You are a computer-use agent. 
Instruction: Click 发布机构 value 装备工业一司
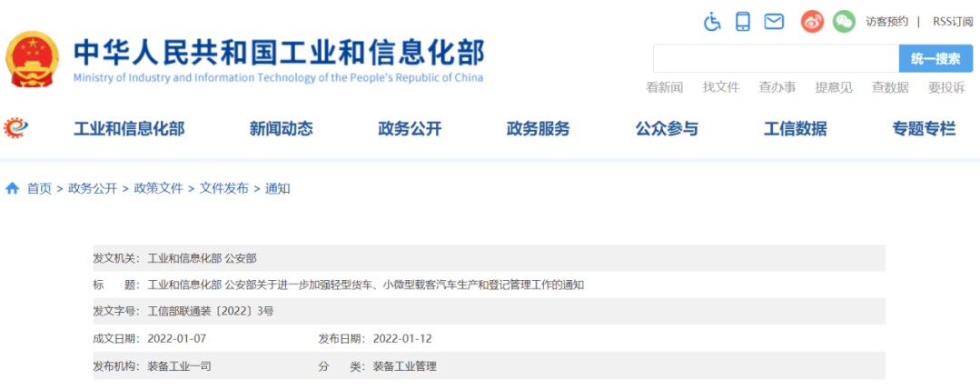coord(179,366)
